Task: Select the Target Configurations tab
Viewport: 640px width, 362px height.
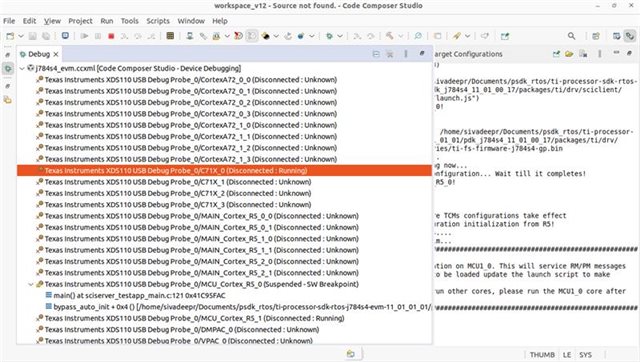Action: (x=468, y=54)
